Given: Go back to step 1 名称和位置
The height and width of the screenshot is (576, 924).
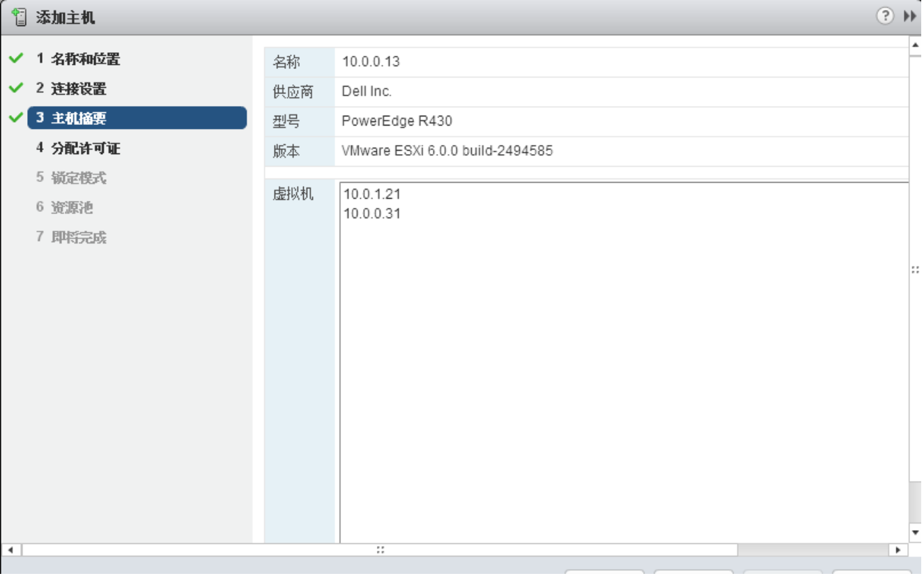Looking at the screenshot, I should [x=78, y=59].
